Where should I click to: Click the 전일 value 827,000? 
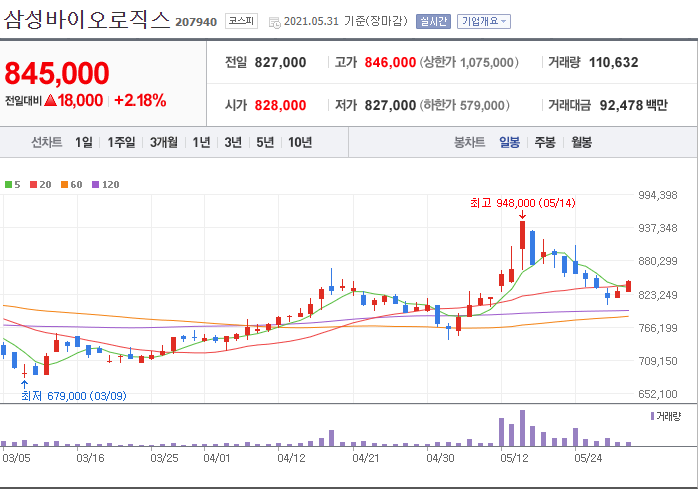coord(280,62)
